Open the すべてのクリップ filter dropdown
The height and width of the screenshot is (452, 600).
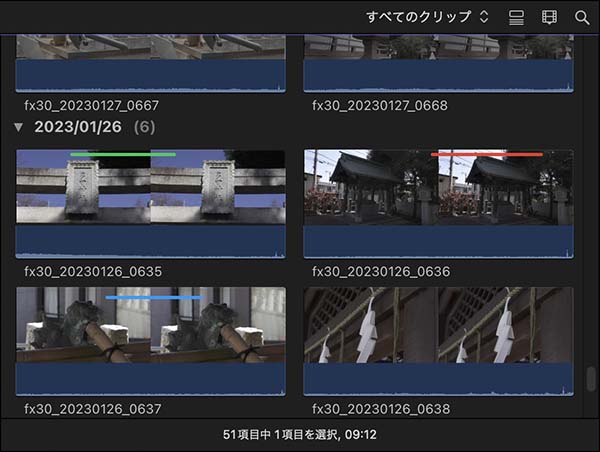click(427, 17)
